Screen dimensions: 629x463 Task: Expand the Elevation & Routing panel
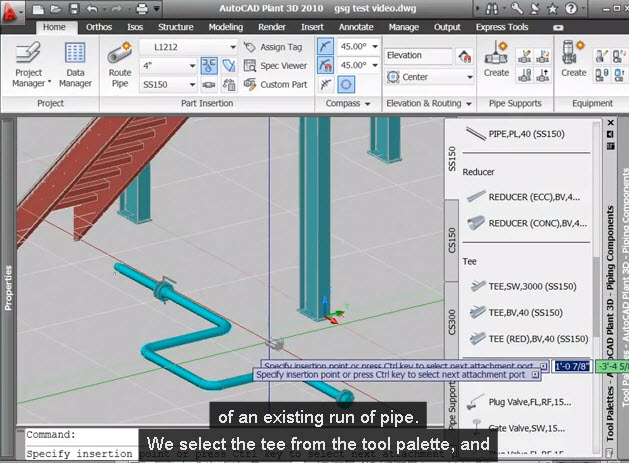[x=428, y=104]
